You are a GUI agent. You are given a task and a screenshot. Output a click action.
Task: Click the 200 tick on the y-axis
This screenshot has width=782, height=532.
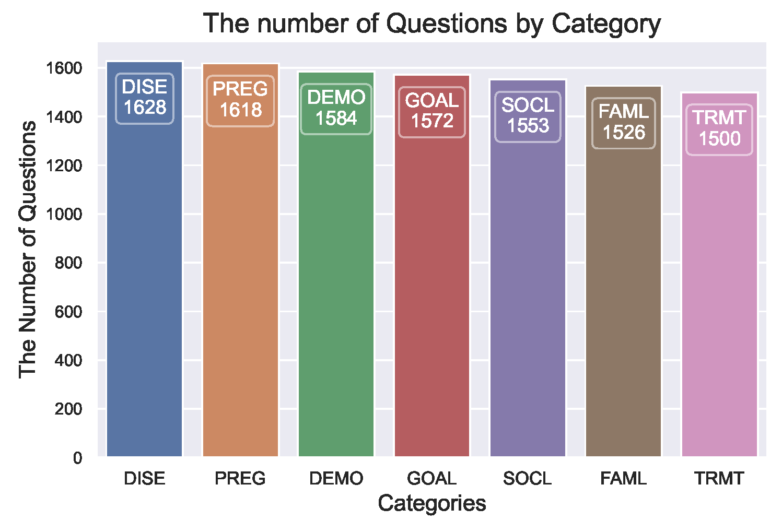68,409
